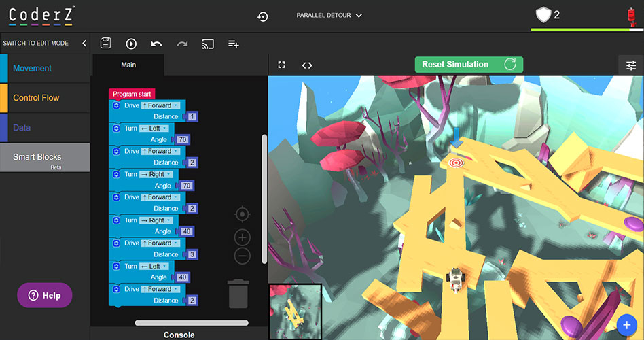Show code view with angle brackets icon

pyautogui.click(x=307, y=65)
